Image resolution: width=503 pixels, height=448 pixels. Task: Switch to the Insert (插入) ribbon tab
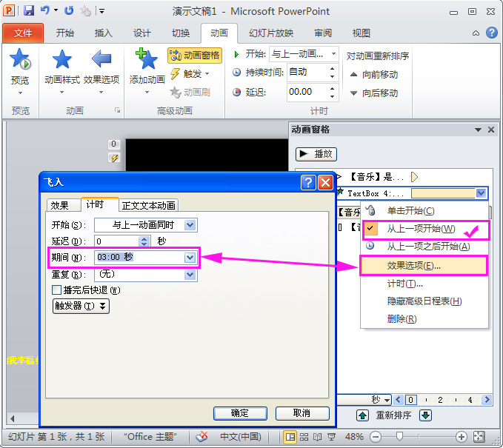click(x=103, y=33)
